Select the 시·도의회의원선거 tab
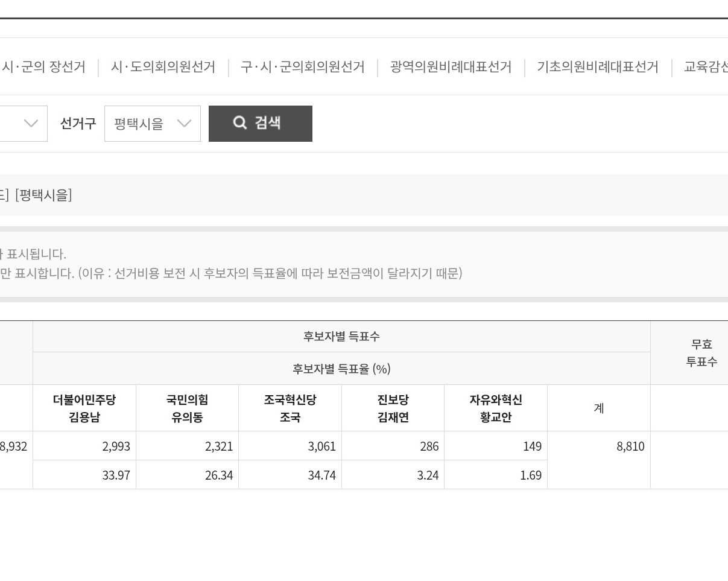Viewport: 728px width, 581px height. pyautogui.click(x=163, y=67)
